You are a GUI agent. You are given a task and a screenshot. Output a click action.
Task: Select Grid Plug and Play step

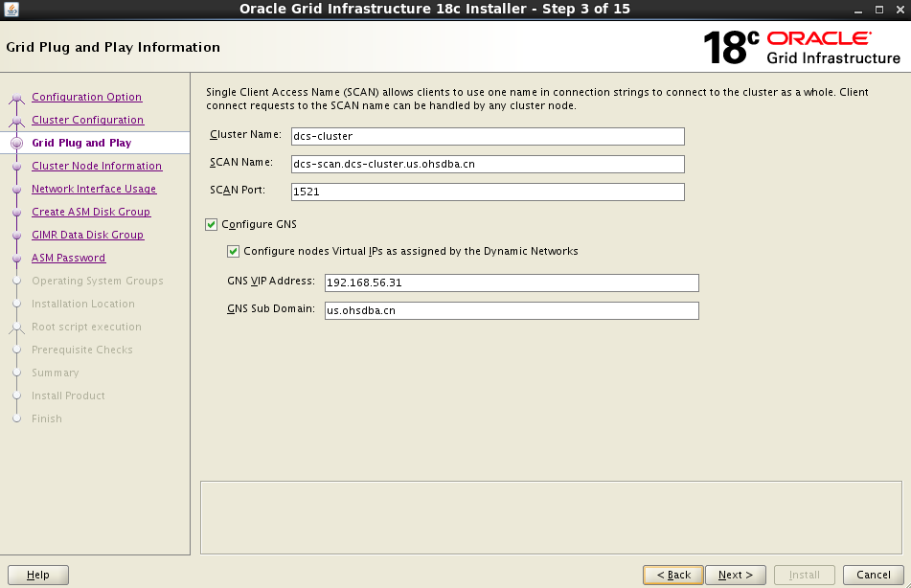pos(82,143)
